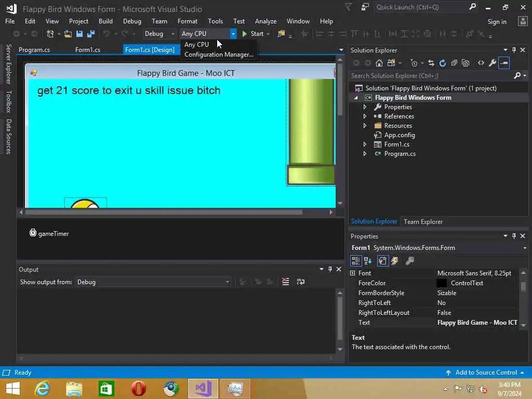The image size is (532, 399).
Task: Click the New Project toolbar icon
Action: [50, 34]
